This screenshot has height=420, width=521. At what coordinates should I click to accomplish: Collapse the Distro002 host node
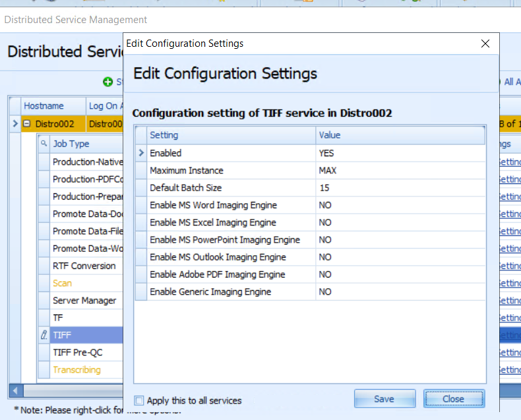[27, 124]
